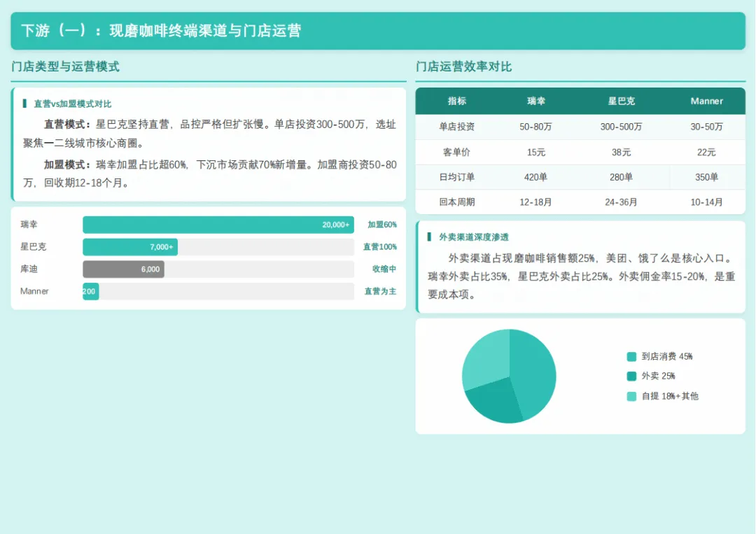Click the gray 库迪 bar showing 6,000
756x534 pixels.
123,269
